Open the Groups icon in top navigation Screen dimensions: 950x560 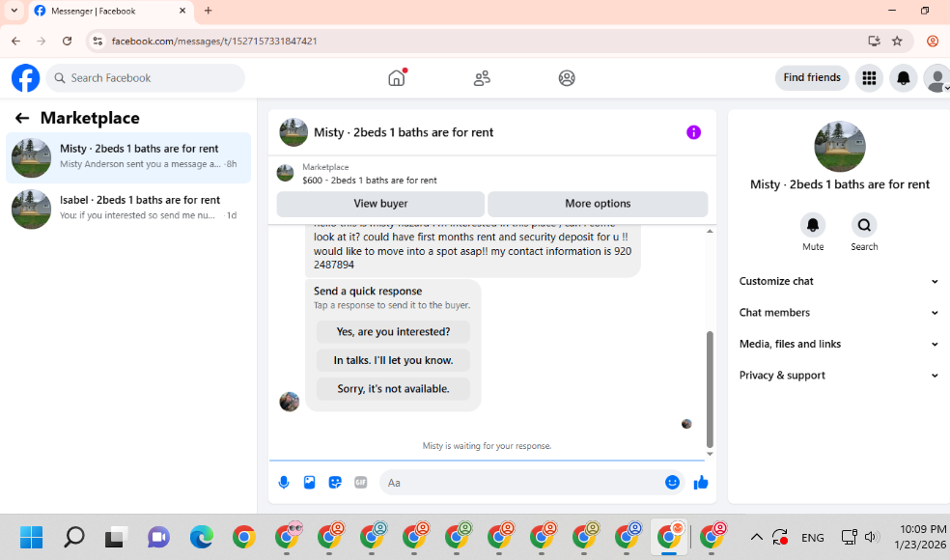(567, 78)
